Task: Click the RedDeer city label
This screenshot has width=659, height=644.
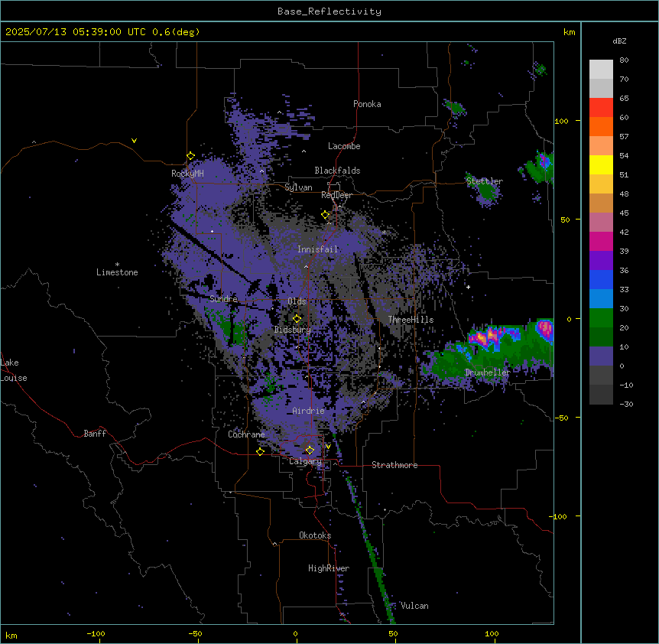Action: [x=336, y=195]
